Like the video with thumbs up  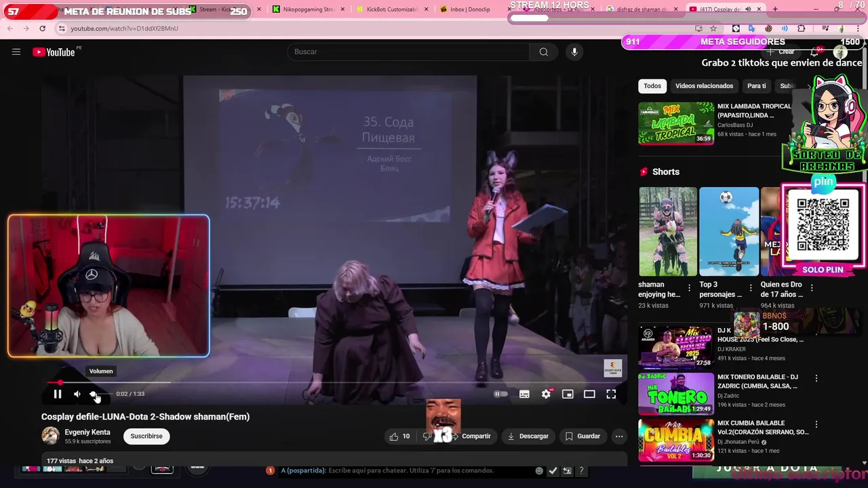tap(399, 436)
